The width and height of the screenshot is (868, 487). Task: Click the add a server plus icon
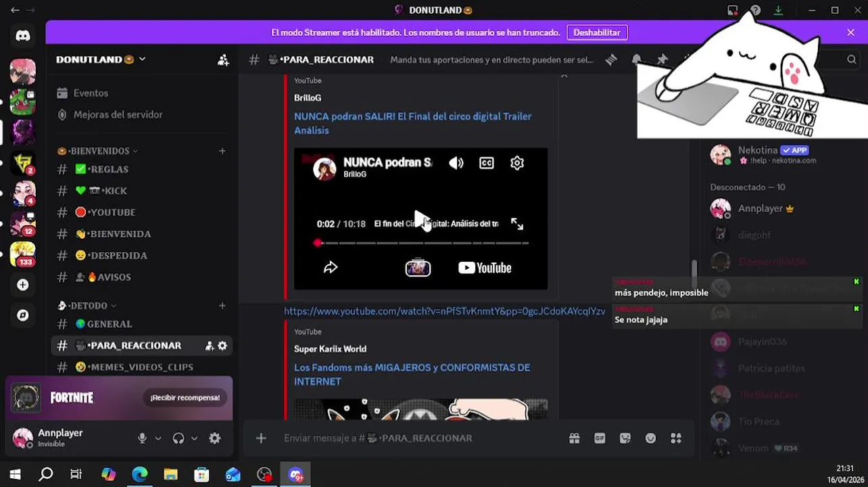tap(23, 285)
